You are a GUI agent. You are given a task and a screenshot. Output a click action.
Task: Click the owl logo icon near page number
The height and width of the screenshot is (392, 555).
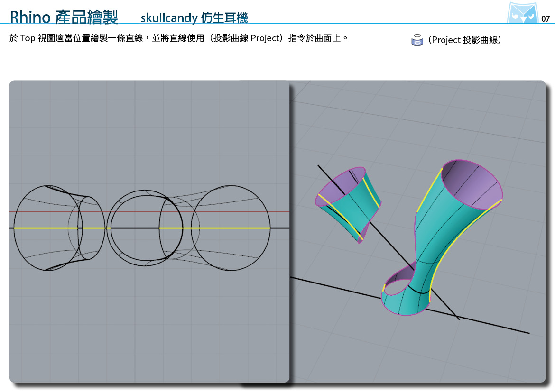click(522, 13)
